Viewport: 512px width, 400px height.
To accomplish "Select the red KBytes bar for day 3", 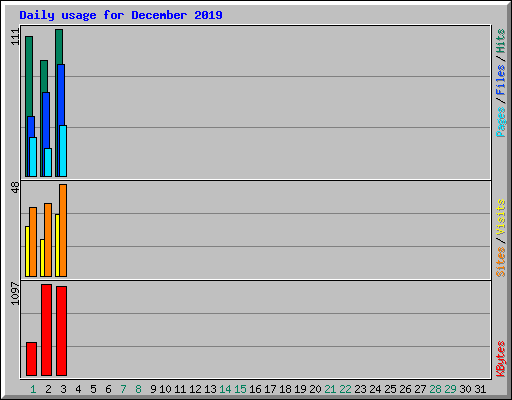I will coord(62,331).
